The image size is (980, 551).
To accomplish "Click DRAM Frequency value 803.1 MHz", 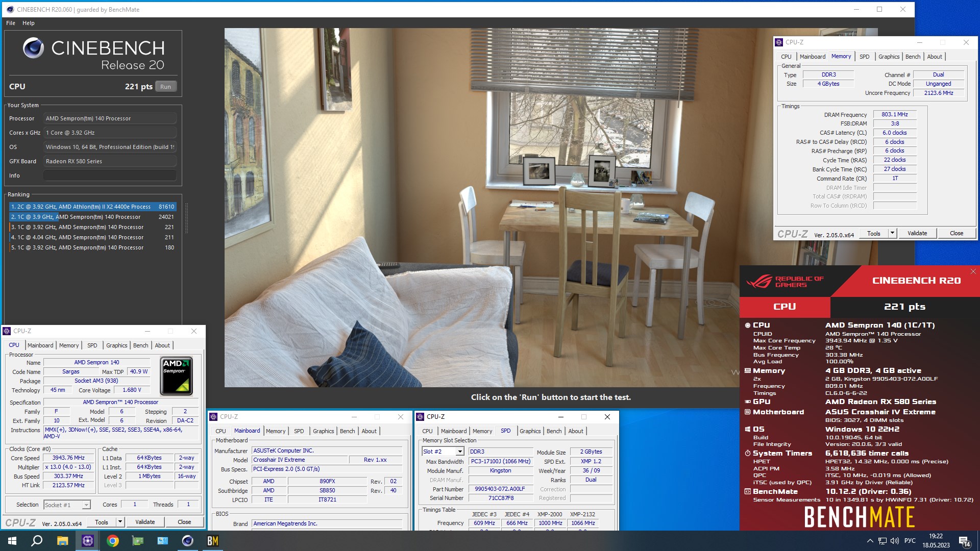I will [x=894, y=114].
